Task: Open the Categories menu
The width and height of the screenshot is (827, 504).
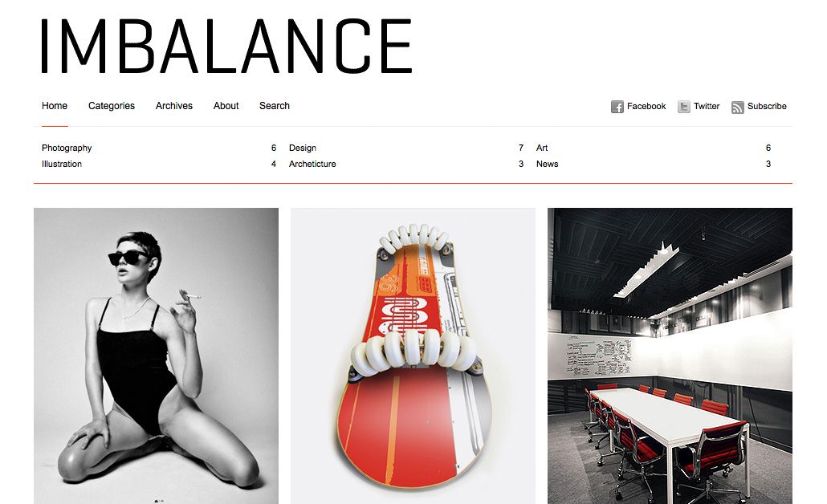Action: (x=112, y=106)
